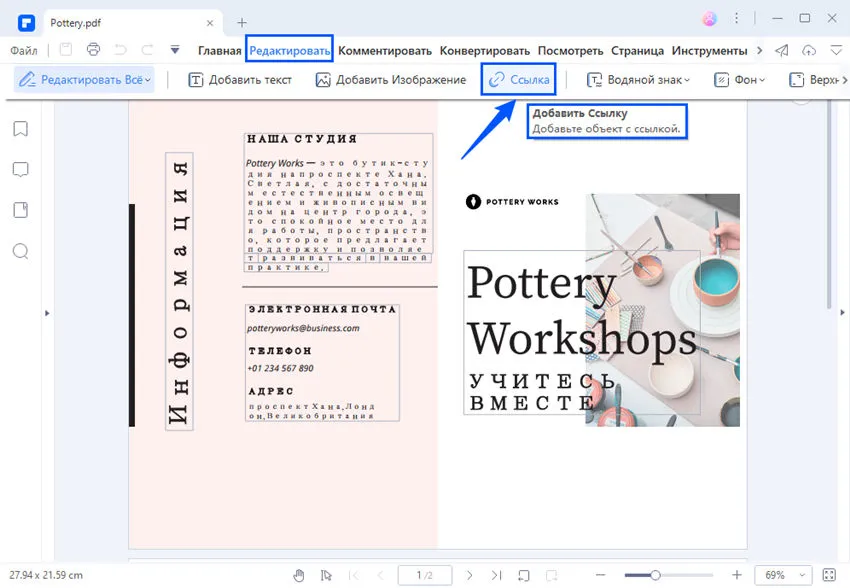Click the Pottery Workshops title text
This screenshot has height=588, width=850.
[x=582, y=311]
